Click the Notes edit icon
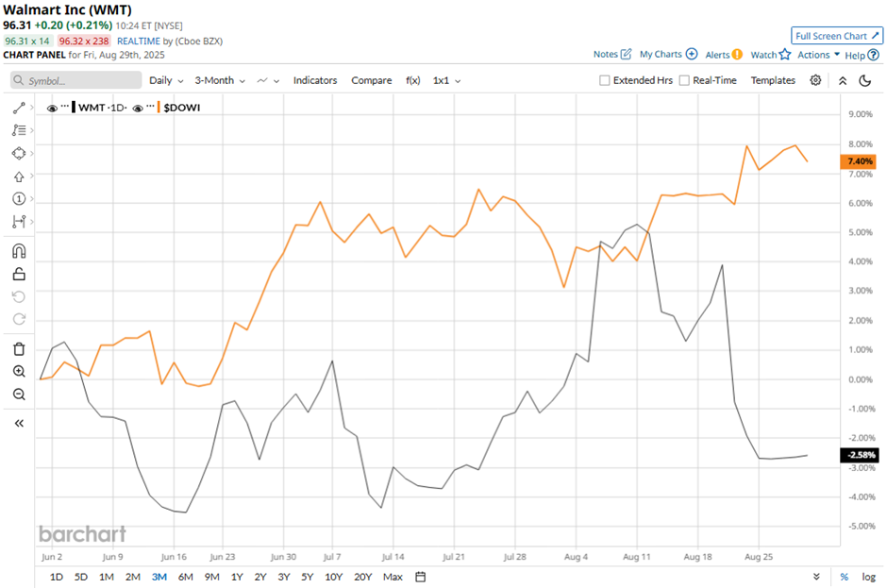This screenshot has height=588, width=887. point(626,55)
